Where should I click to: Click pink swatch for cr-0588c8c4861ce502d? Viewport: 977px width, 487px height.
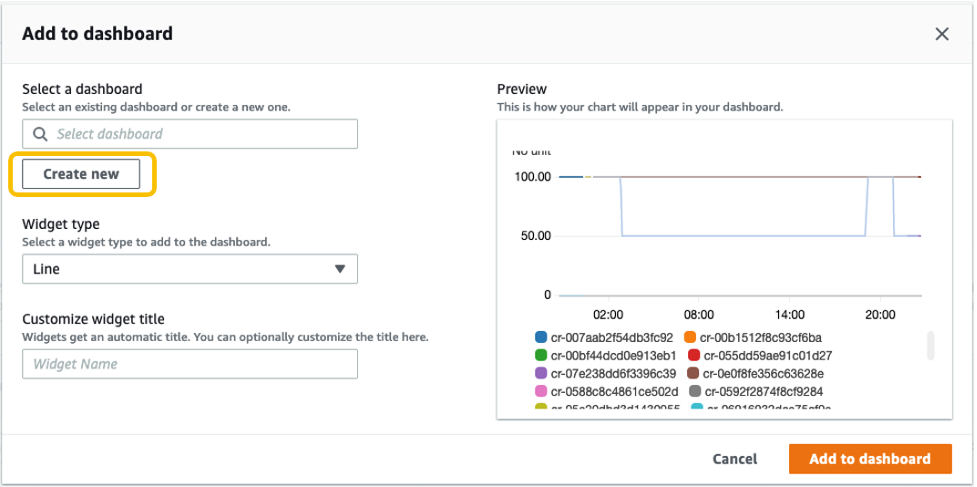[x=541, y=392]
